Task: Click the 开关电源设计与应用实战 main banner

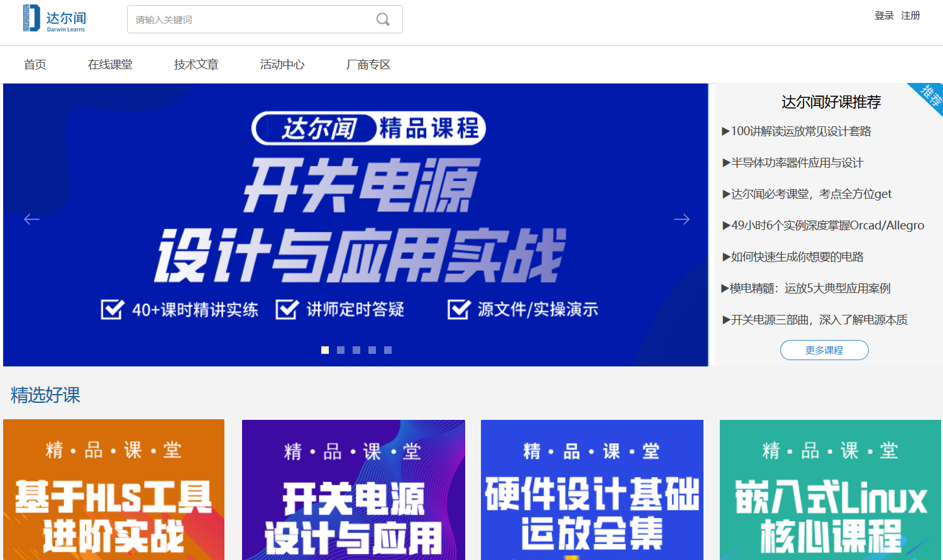Action: (x=356, y=225)
